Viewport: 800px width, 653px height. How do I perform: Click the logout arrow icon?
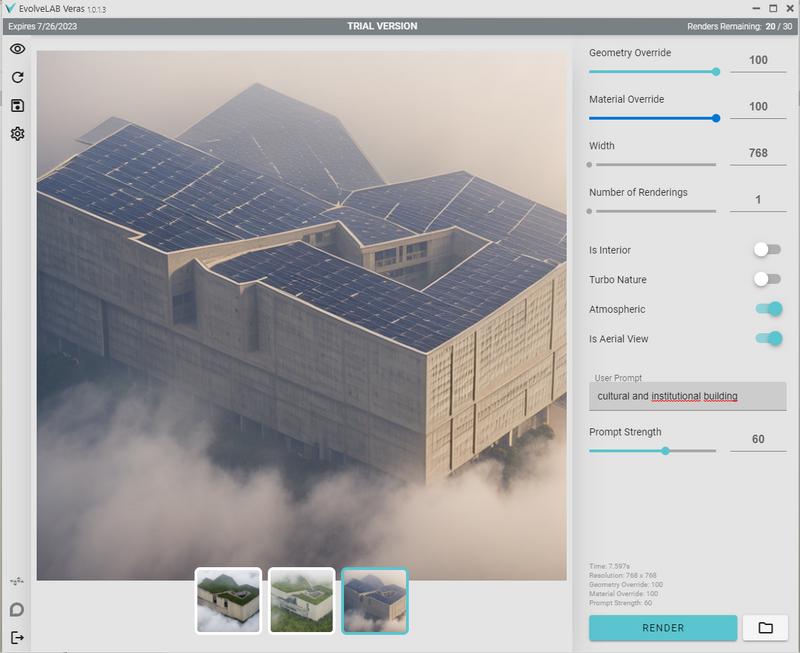point(17,637)
